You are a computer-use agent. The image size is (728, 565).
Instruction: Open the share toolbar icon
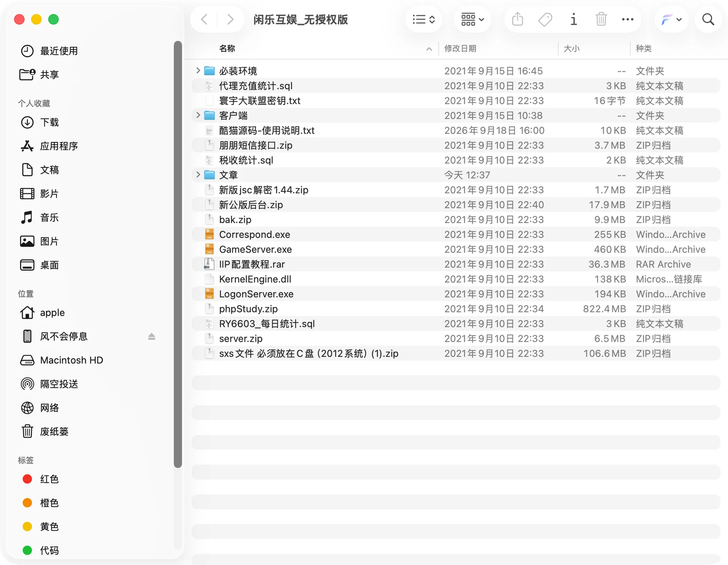coord(518,19)
